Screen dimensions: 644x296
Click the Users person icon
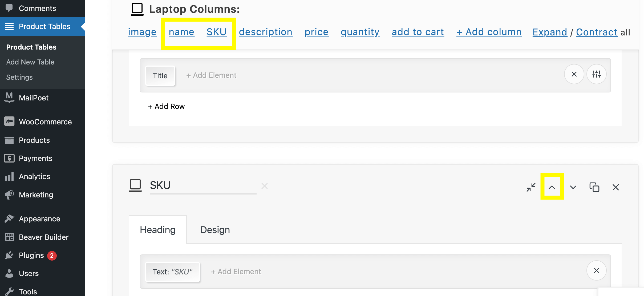(x=9, y=273)
